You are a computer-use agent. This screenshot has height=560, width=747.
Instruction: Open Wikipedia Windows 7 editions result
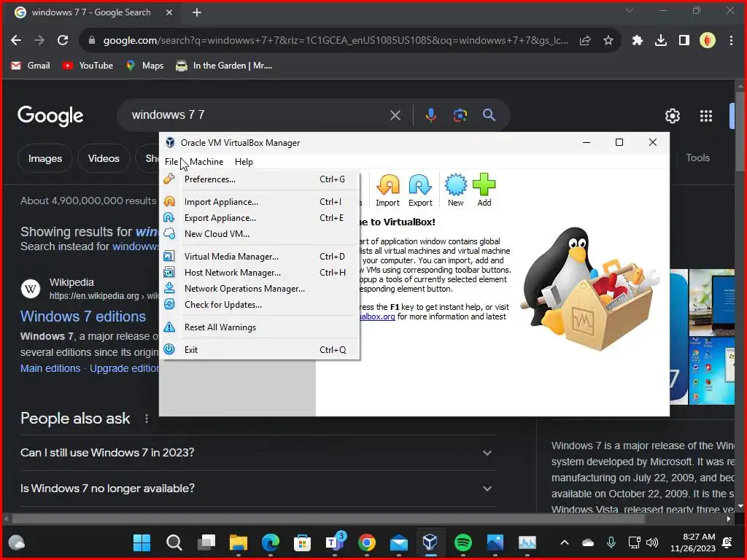pos(83,316)
